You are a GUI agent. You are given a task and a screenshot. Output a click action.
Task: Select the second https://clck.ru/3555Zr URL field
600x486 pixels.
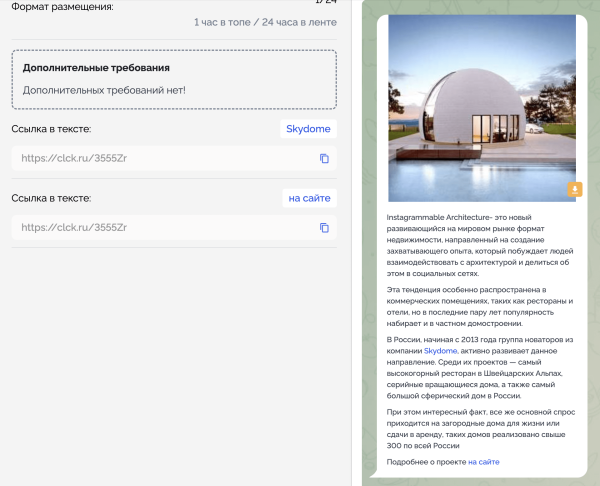174,228
